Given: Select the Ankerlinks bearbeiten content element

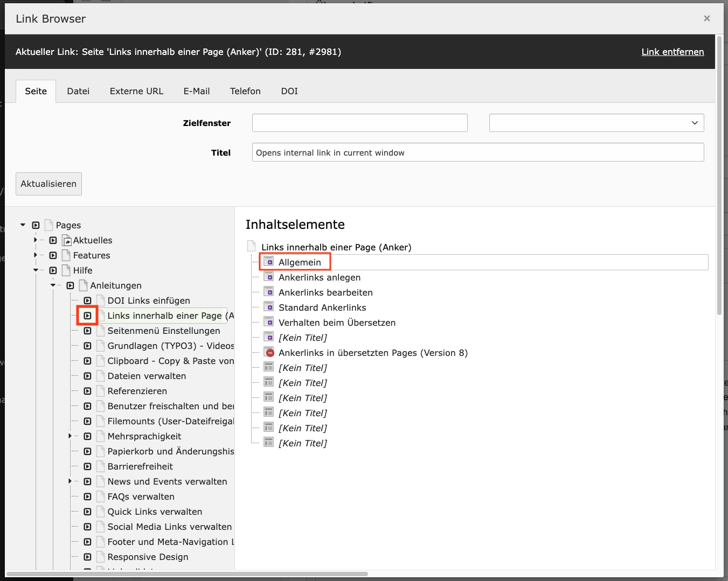Looking at the screenshot, I should click(325, 292).
